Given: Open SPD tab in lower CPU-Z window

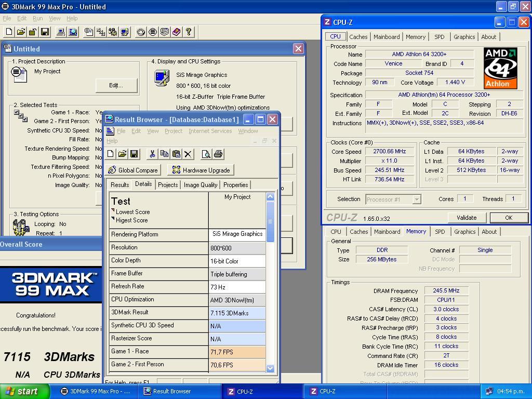Looking at the screenshot, I should point(440,232).
